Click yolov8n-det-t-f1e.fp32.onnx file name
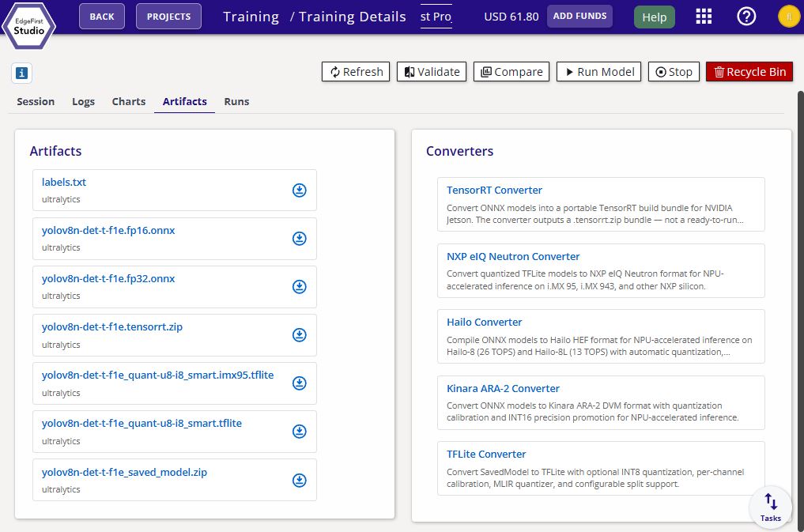 tap(108, 278)
